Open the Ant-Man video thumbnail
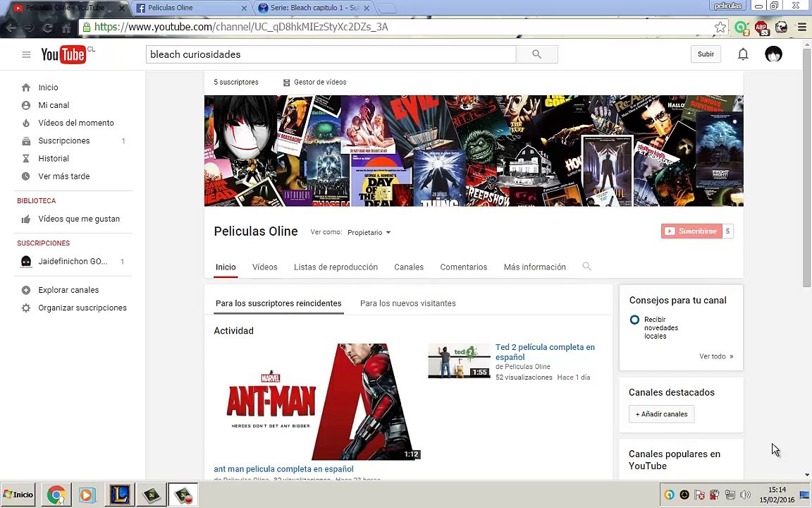This screenshot has height=508, width=812. click(x=317, y=401)
